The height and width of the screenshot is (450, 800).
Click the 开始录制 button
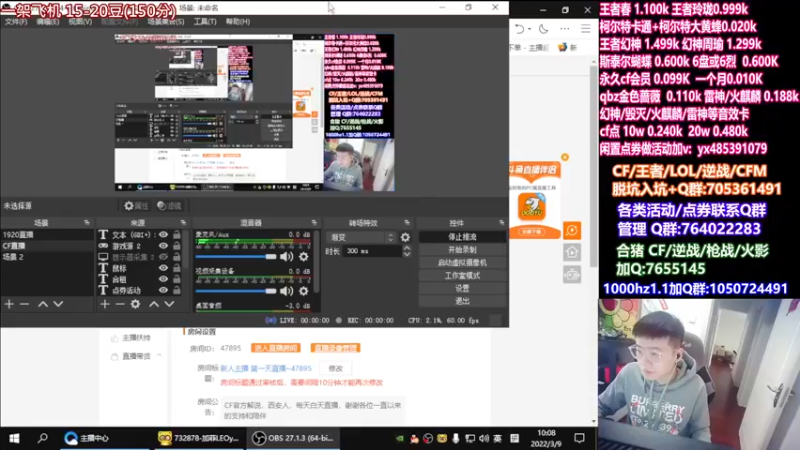[462, 250]
